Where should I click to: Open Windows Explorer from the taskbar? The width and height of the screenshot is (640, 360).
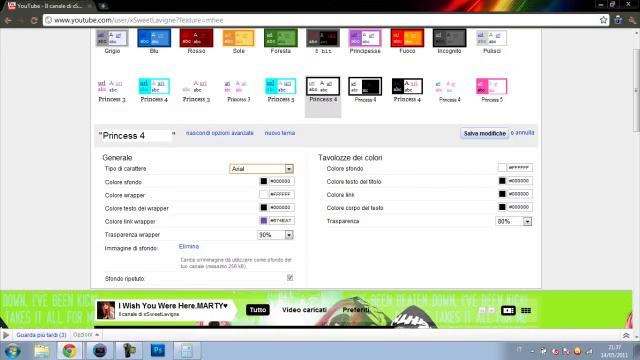click(x=41, y=351)
